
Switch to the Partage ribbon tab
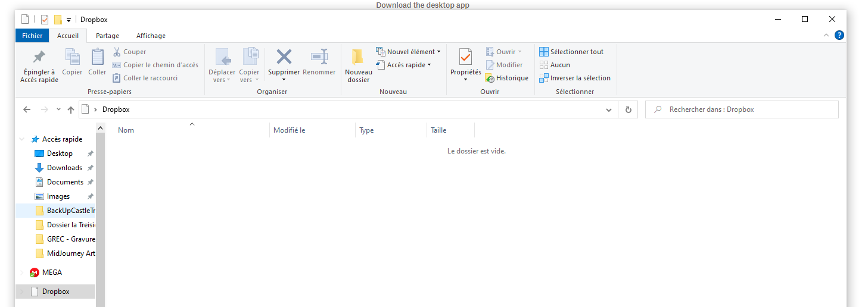click(107, 36)
